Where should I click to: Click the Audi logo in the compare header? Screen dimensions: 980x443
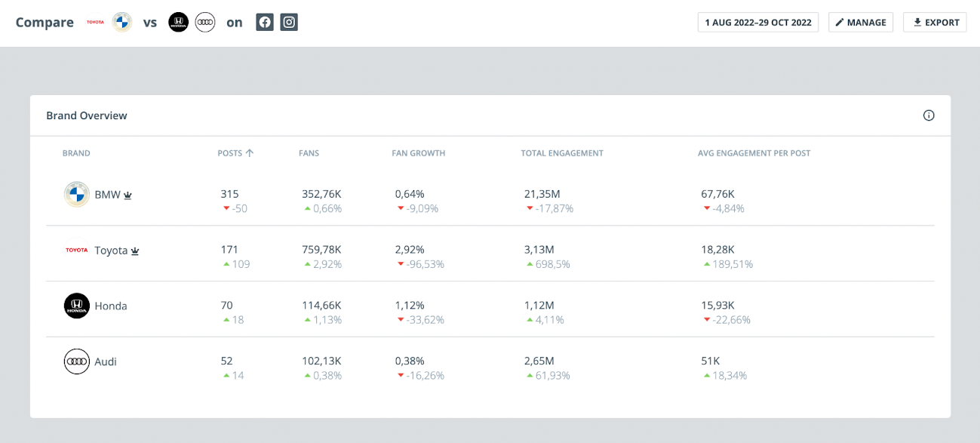(205, 22)
